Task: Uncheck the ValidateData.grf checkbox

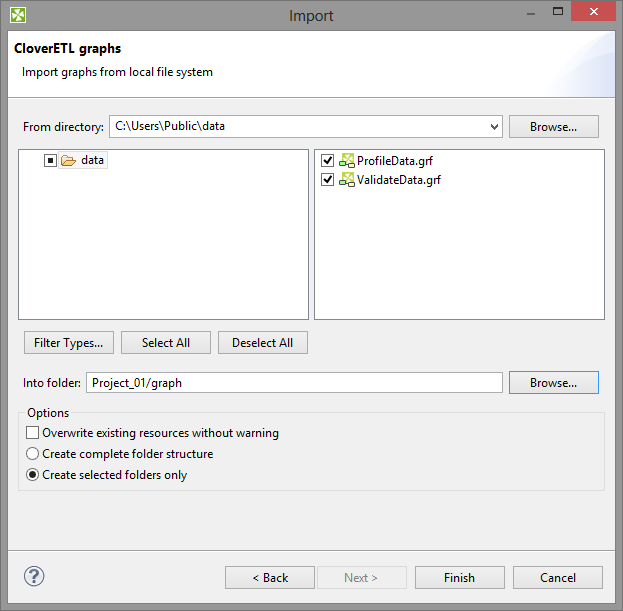Action: [x=327, y=180]
